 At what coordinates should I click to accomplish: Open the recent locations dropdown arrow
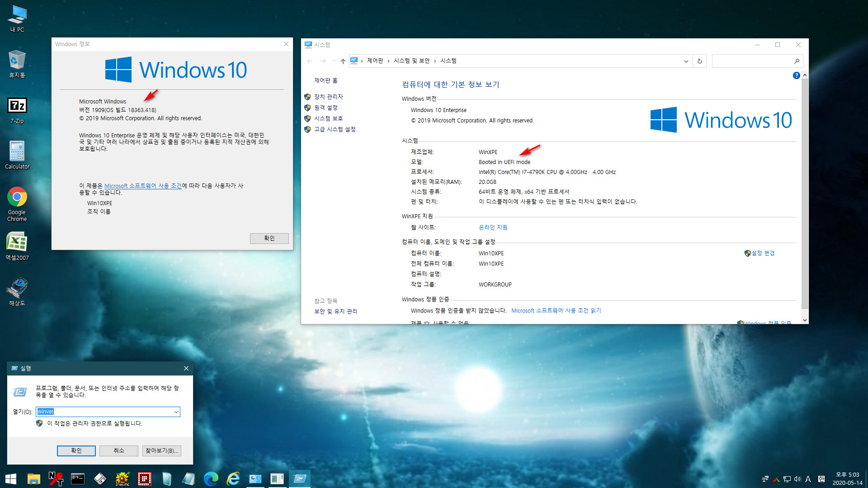pyautogui.click(x=334, y=61)
